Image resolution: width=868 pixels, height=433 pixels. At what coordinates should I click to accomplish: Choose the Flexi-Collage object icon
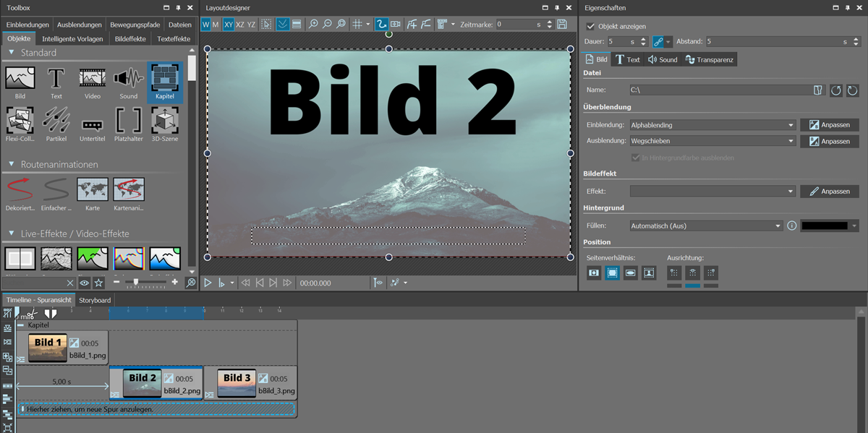[20, 121]
